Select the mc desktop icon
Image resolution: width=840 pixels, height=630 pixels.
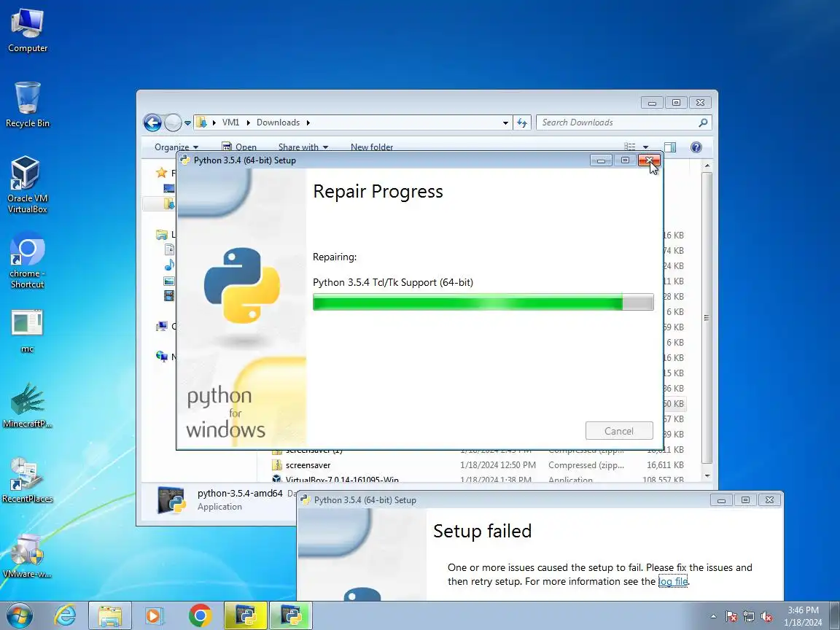coord(27,331)
